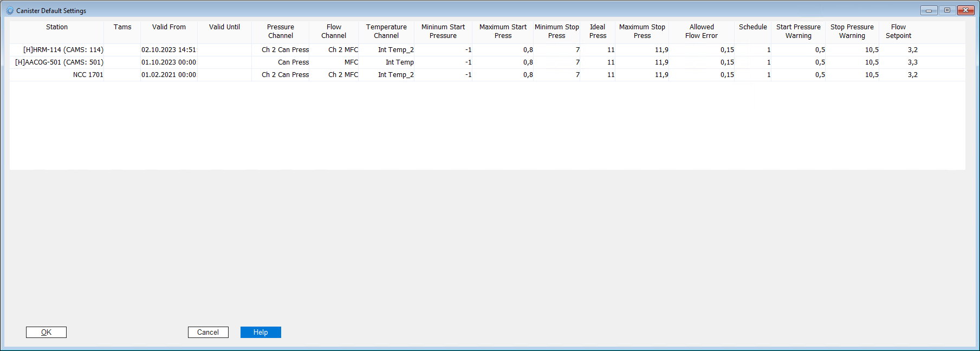Click Flow Channel MFC cell for AACOG-501

coord(351,62)
